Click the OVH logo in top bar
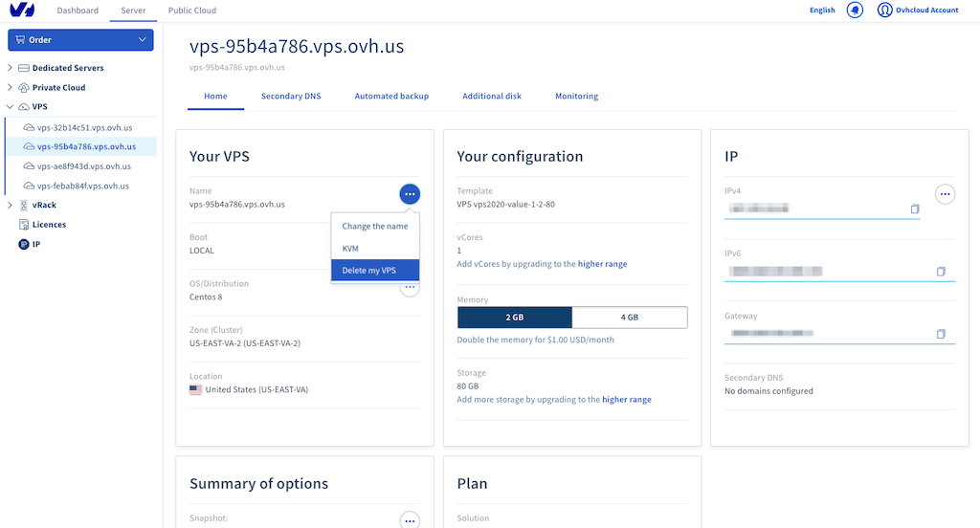This screenshot has width=980, height=528. click(x=23, y=10)
